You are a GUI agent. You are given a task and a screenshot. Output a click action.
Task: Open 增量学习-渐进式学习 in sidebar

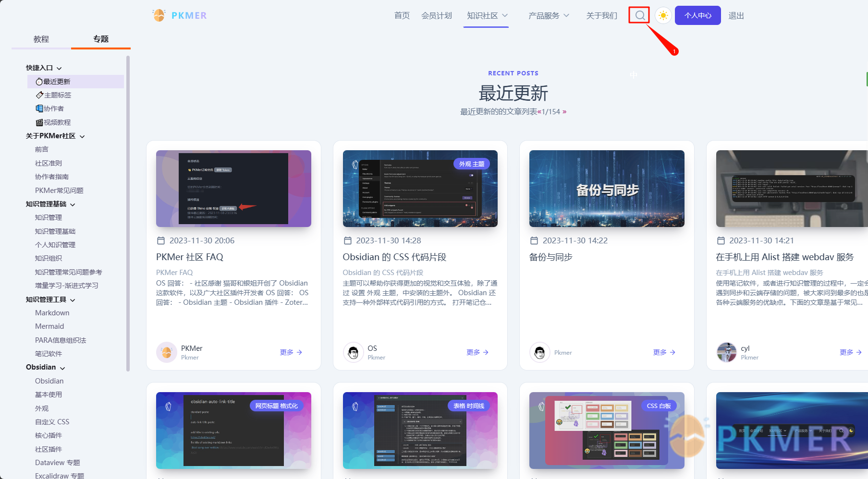67,286
